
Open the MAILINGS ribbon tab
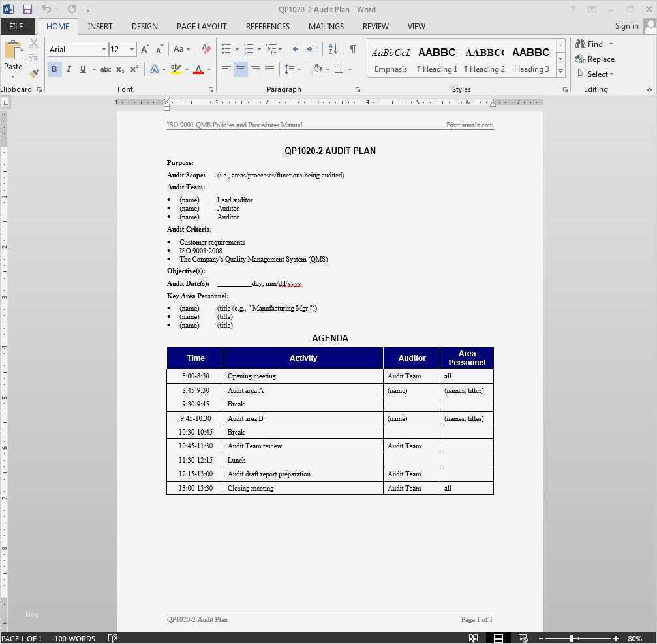click(326, 26)
